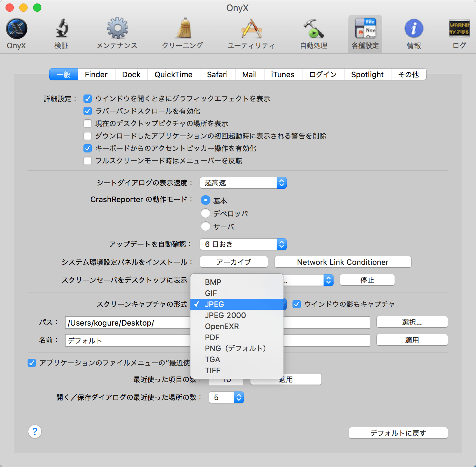Viewport: 476px width, 467px height.
Task: Select the デベロッパ radio button
Action: click(x=206, y=213)
